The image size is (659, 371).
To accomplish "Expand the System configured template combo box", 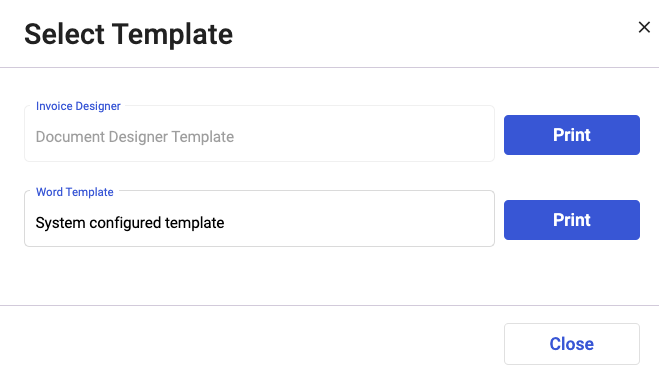I will pyautogui.click(x=259, y=218).
